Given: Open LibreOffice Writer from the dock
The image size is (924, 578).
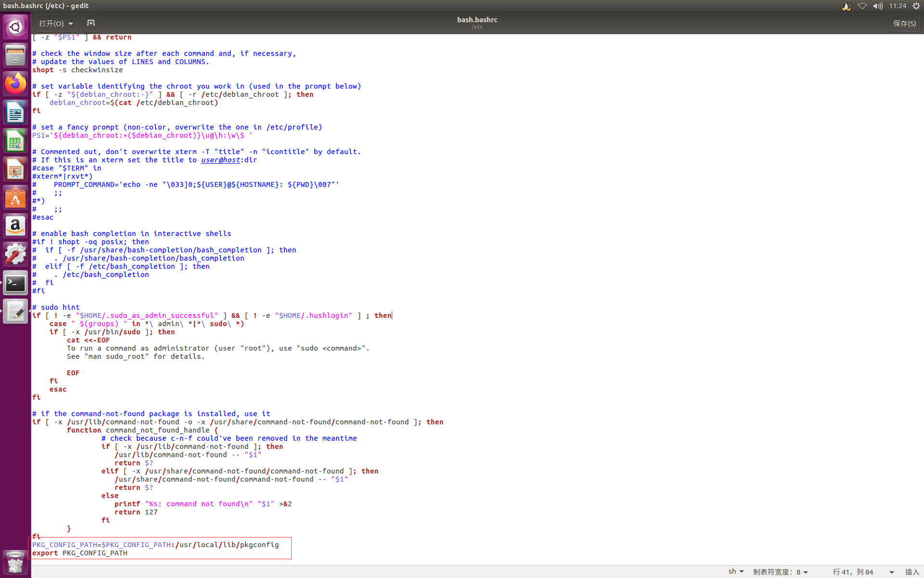Looking at the screenshot, I should pyautogui.click(x=15, y=113).
